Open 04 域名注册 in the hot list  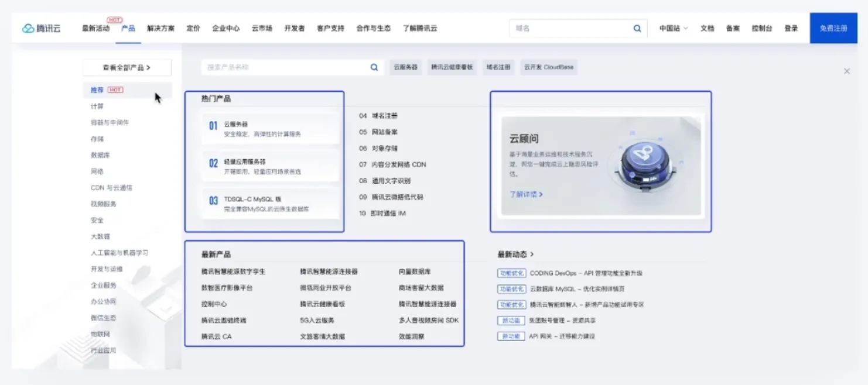(x=378, y=116)
